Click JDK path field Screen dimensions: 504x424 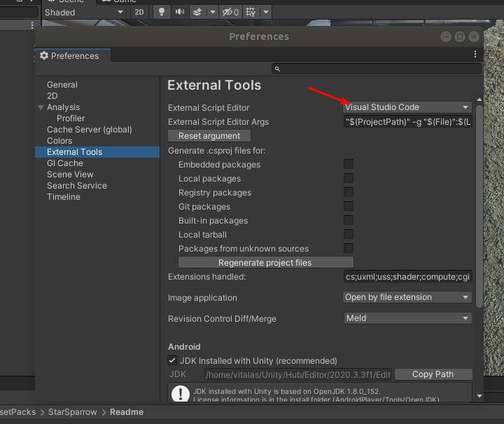click(x=297, y=374)
